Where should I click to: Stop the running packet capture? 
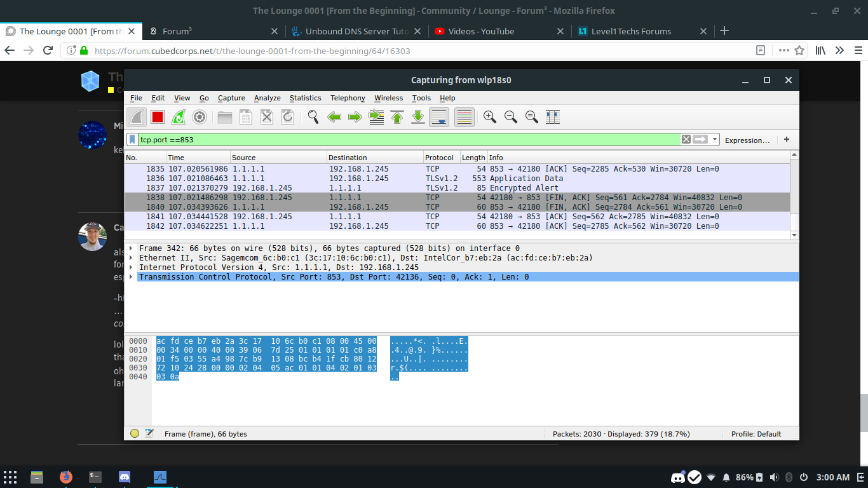[158, 117]
